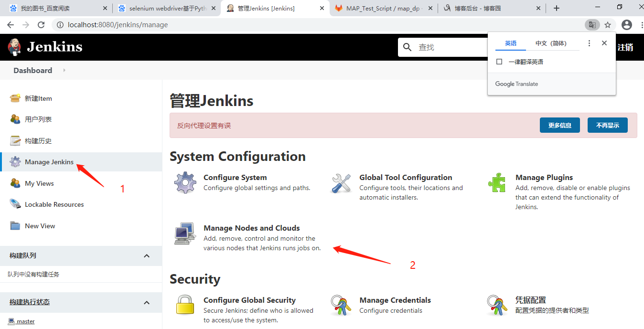This screenshot has height=329, width=644.
Task: Click the 不再显示 button
Action: [608, 125]
